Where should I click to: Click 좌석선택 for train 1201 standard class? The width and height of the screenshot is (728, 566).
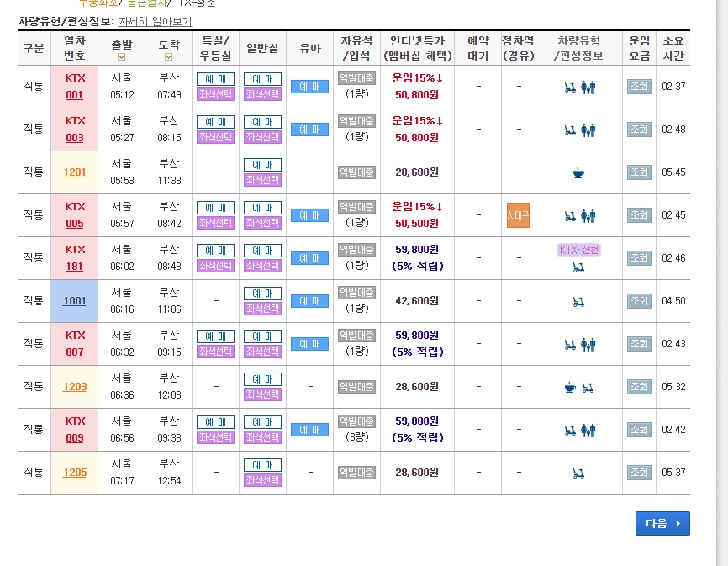pos(262,180)
